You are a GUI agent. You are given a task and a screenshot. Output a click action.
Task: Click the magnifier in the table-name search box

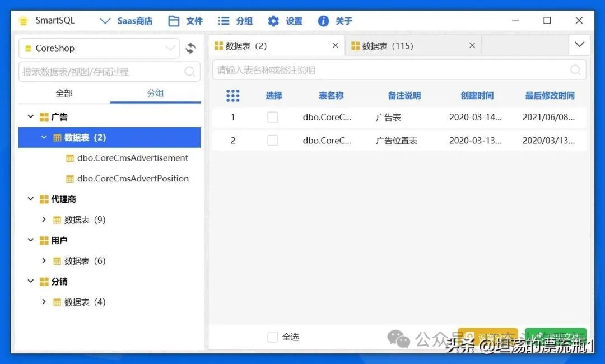point(575,70)
